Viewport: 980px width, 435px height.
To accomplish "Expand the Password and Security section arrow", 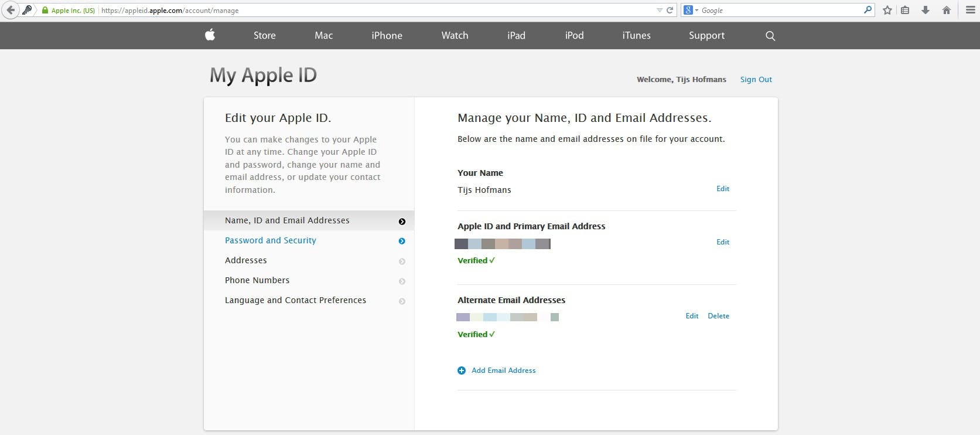I will 402,241.
